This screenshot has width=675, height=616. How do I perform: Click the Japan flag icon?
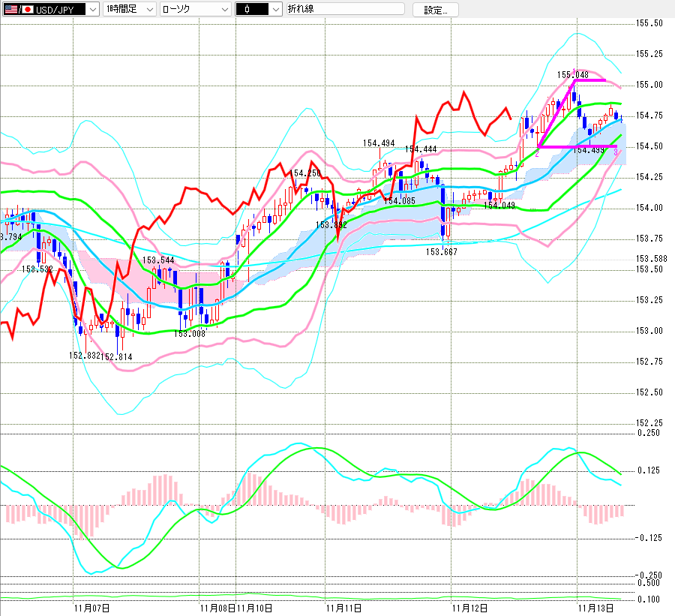pyautogui.click(x=28, y=9)
